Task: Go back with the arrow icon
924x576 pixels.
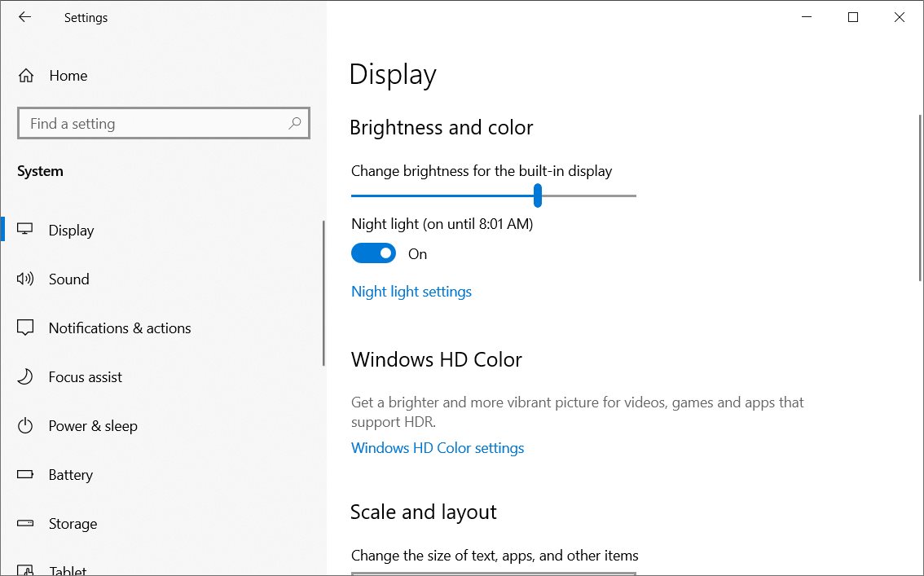Action: click(x=24, y=17)
